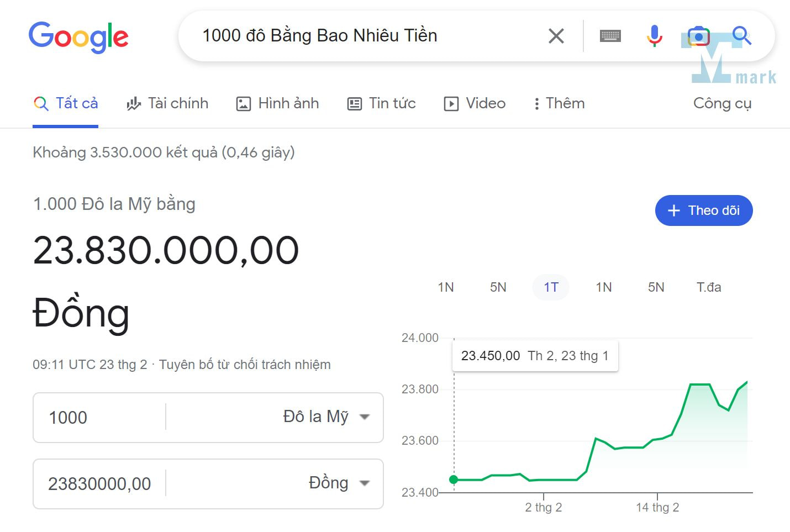Open the Tin tức tab
This screenshot has width=790, height=532.
coord(381,103)
